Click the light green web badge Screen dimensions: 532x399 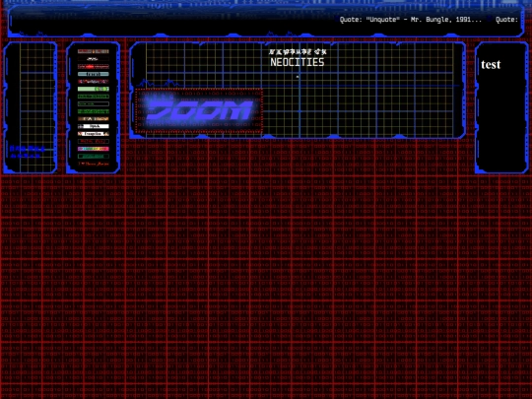point(94,89)
